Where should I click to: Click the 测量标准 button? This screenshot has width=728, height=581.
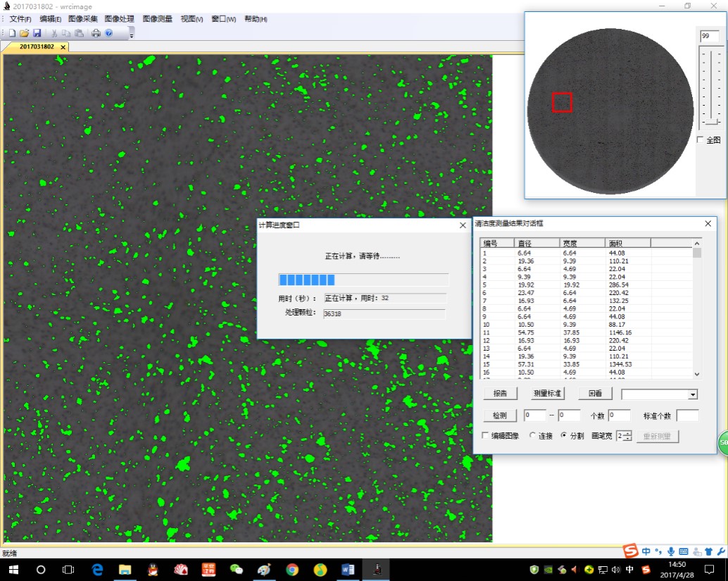click(547, 394)
